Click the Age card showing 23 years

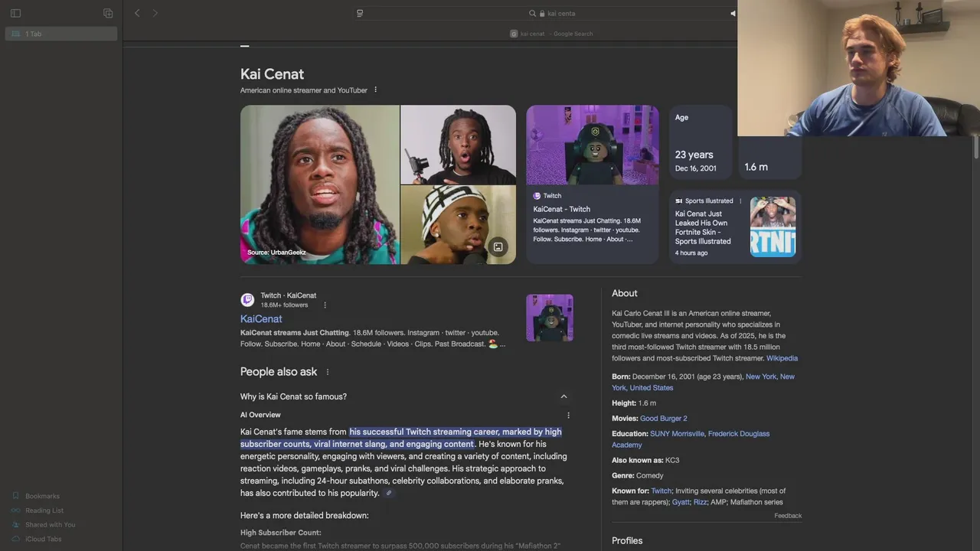[x=701, y=142]
